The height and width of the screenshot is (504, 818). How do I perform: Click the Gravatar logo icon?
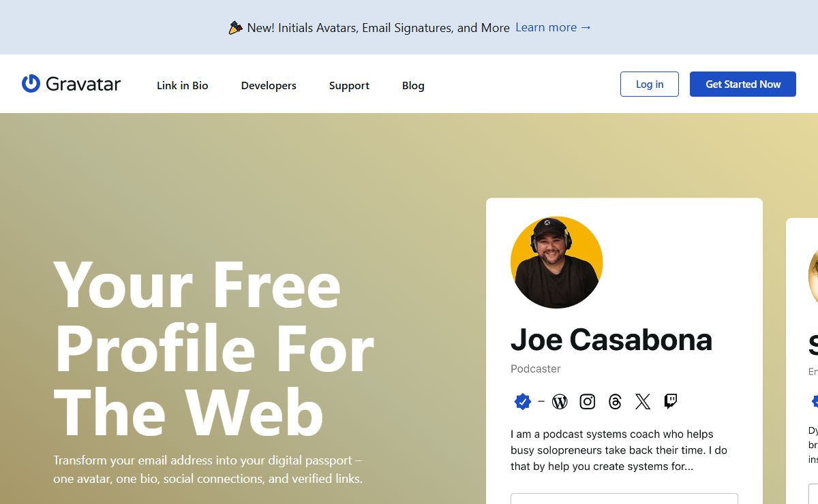tap(31, 84)
